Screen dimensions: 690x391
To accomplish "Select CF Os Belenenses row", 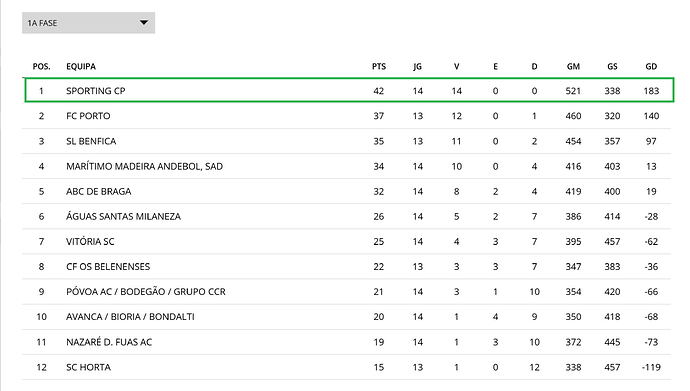I will pyautogui.click(x=347, y=267).
